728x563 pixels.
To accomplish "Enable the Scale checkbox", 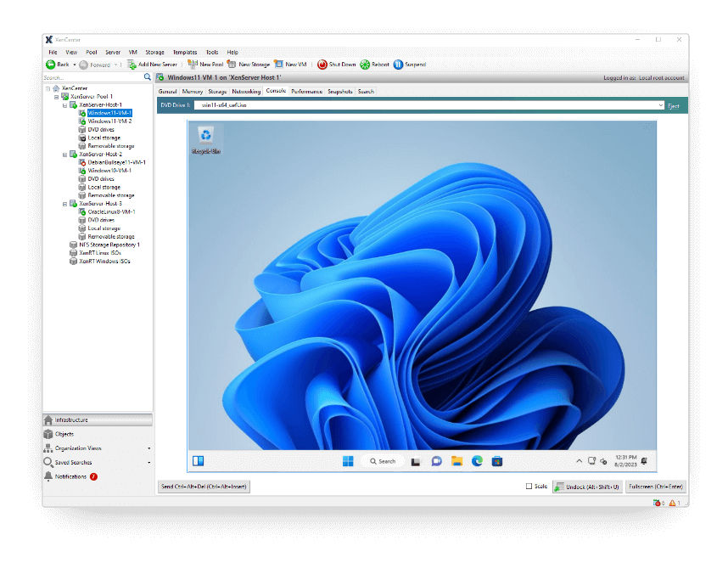I will coord(529,487).
